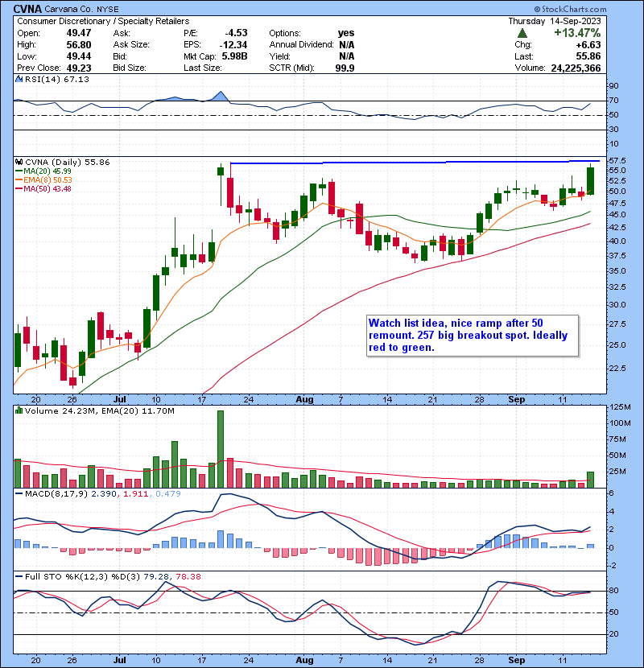Click the 'MA(20) 45.99' legend entry

coord(47,171)
